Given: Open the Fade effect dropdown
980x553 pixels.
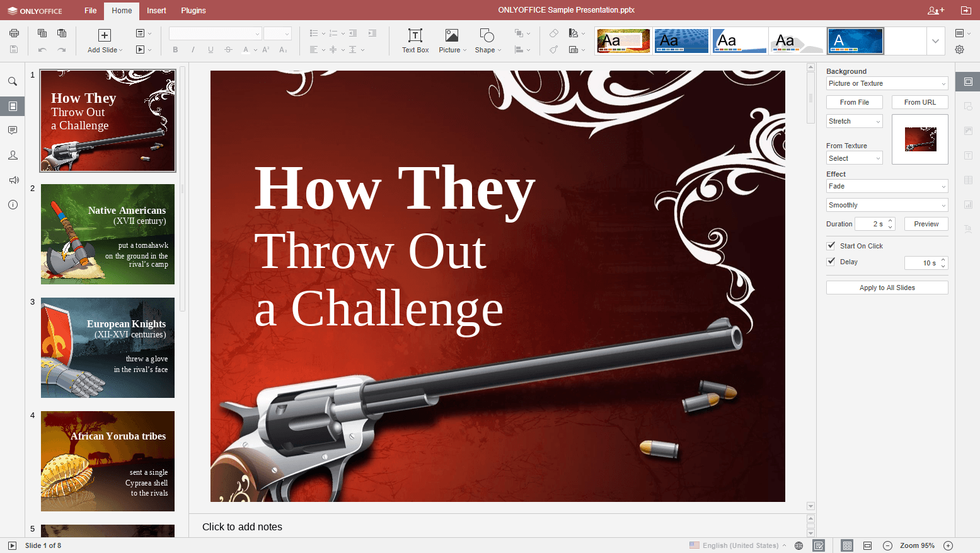Looking at the screenshot, I should [x=887, y=186].
